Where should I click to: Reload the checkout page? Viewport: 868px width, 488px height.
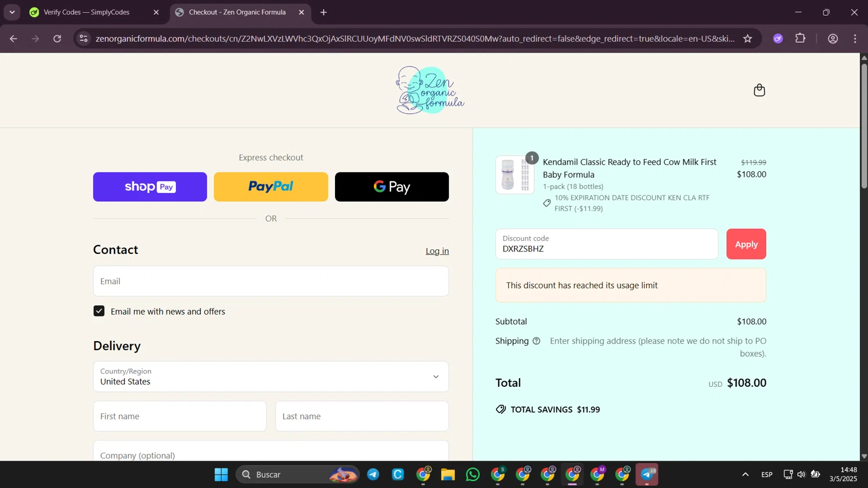[x=57, y=39]
